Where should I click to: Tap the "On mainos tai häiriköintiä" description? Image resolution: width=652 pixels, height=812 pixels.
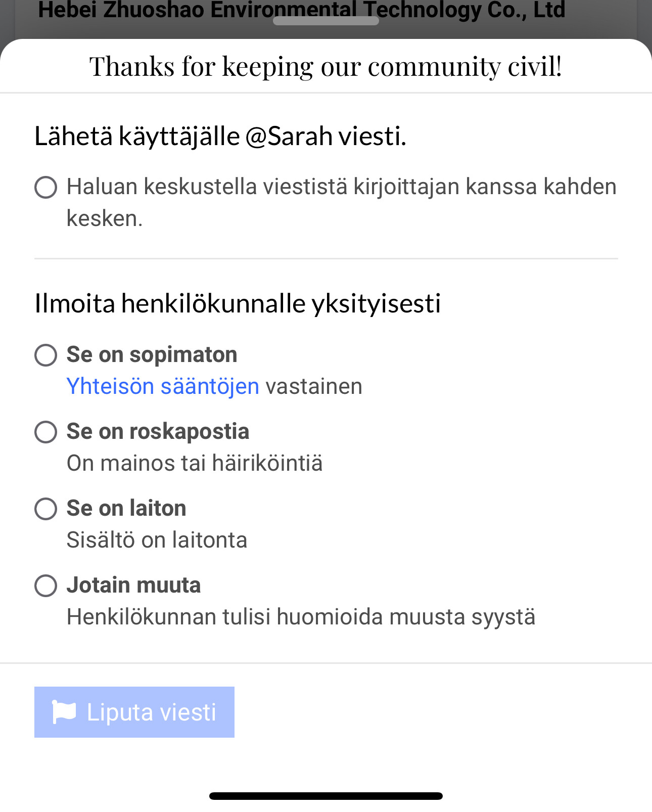(x=195, y=463)
